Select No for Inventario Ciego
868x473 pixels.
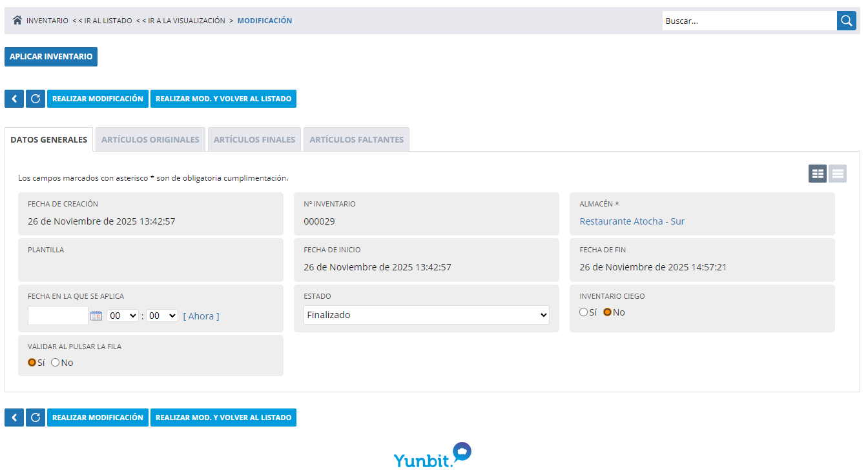point(607,312)
